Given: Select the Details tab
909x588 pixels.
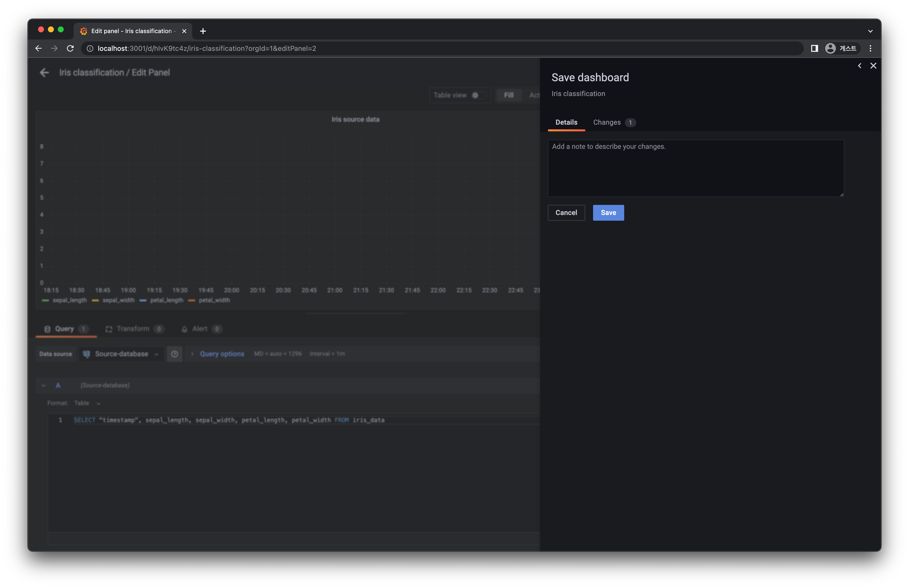Looking at the screenshot, I should pos(566,122).
